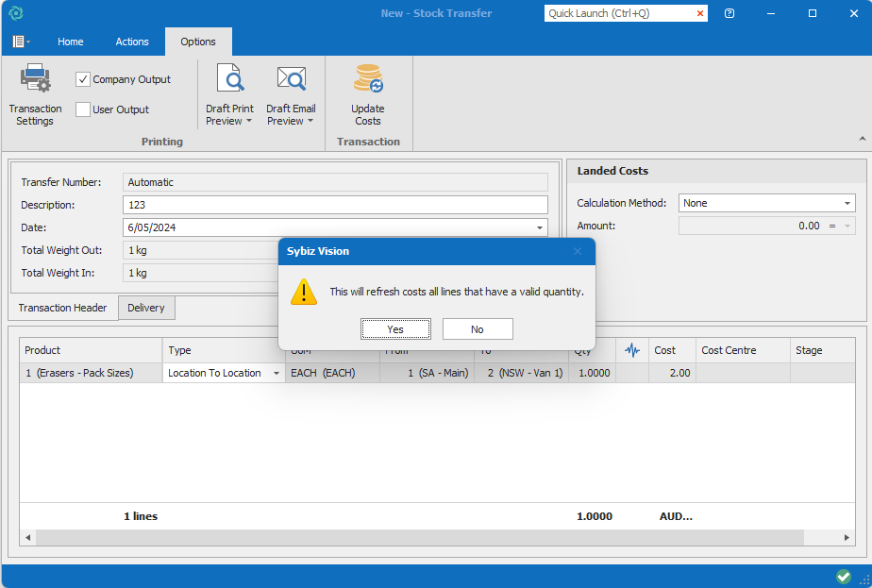Click the Update Costs coins icon
The image size is (872, 588).
[x=368, y=79]
